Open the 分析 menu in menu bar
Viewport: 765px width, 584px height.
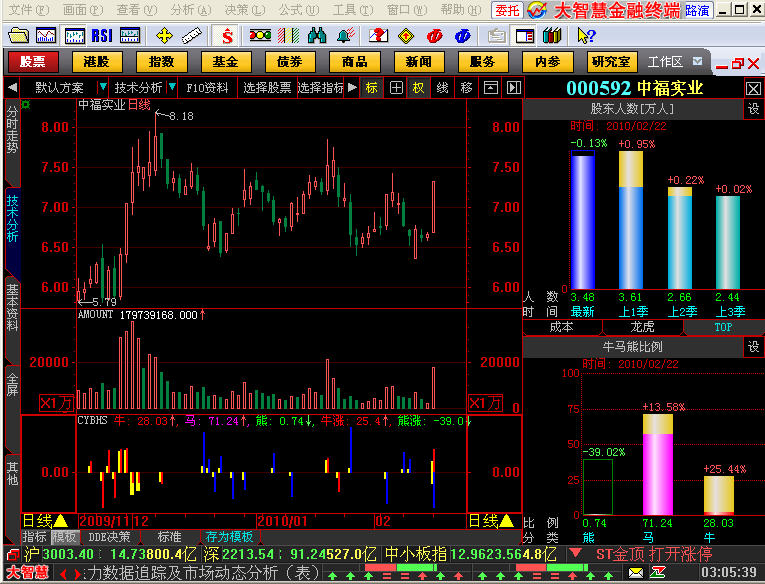tap(184, 9)
